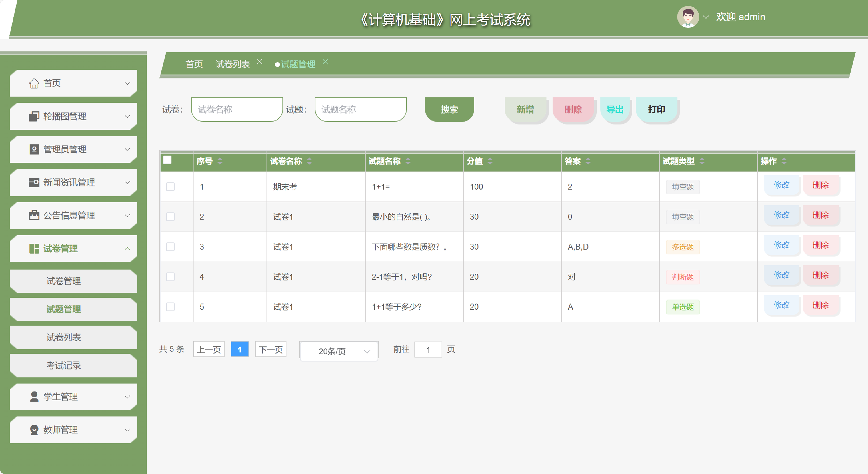Open 考试记录 in the sidebar

[64, 365]
